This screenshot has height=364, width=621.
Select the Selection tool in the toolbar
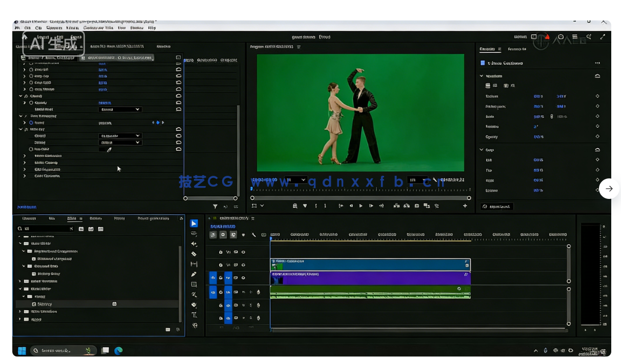pyautogui.click(x=194, y=223)
